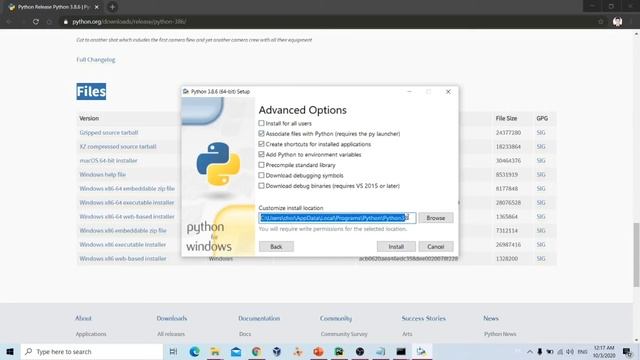Image resolution: width=640 pixels, height=360 pixels.
Task: Open the notification center icon
Action: (627, 351)
